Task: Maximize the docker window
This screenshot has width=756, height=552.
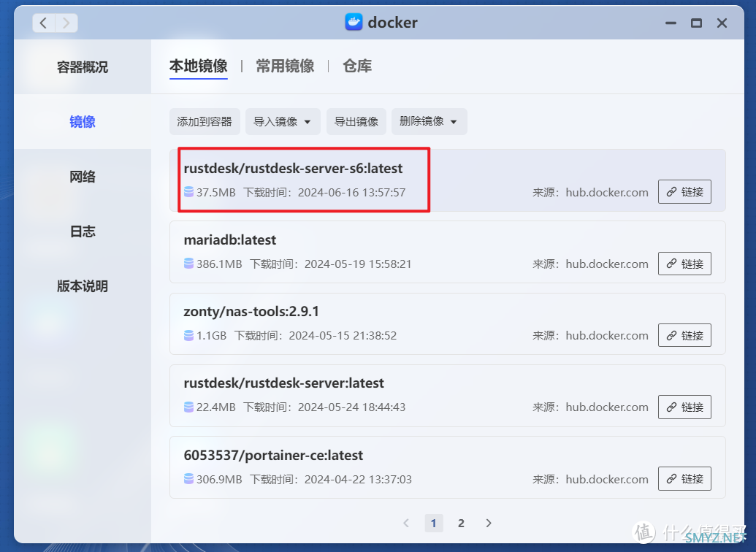Action: tap(696, 23)
